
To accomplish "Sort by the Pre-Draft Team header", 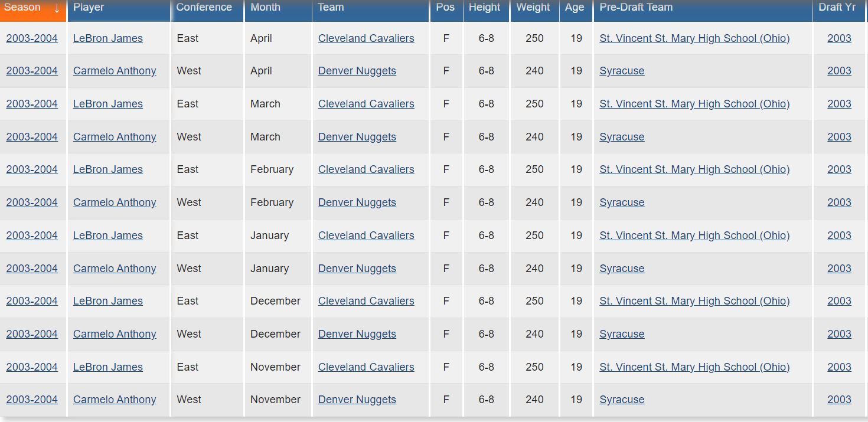I will tap(636, 7).
